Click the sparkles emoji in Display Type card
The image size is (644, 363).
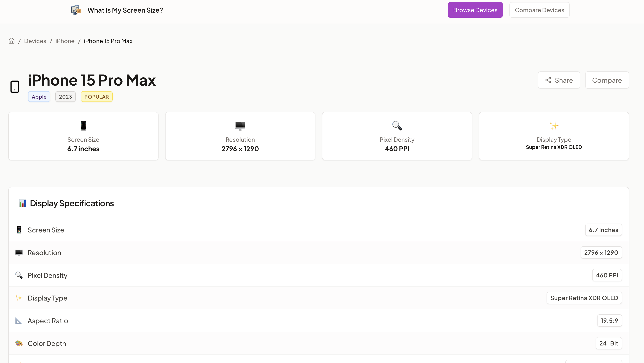tap(554, 126)
